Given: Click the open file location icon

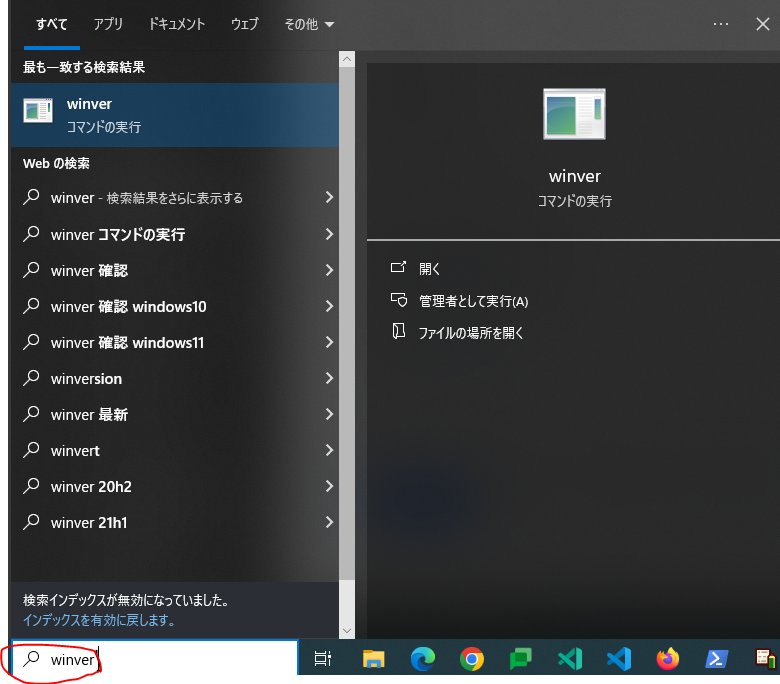Looking at the screenshot, I should click(x=398, y=331).
